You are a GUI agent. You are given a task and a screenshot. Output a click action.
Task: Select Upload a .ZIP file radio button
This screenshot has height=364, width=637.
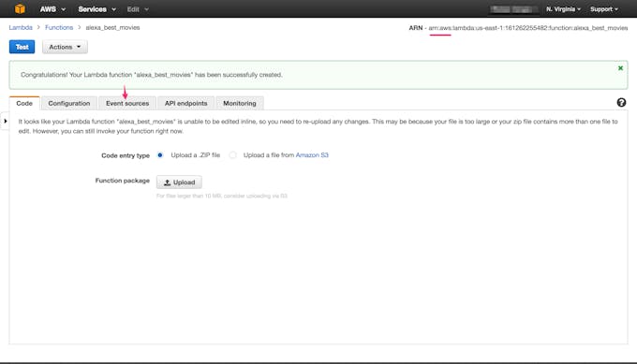[160, 155]
